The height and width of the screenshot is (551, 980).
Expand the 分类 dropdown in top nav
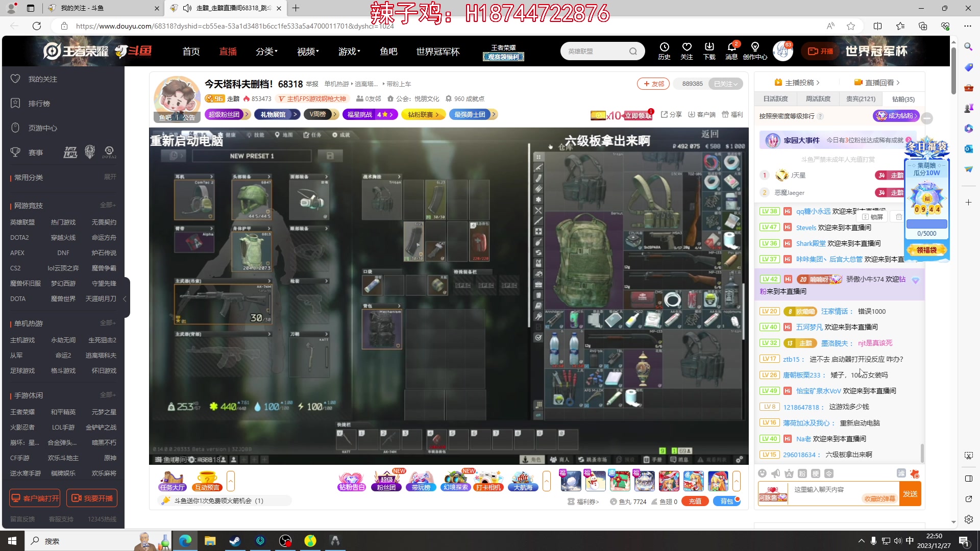pos(266,52)
